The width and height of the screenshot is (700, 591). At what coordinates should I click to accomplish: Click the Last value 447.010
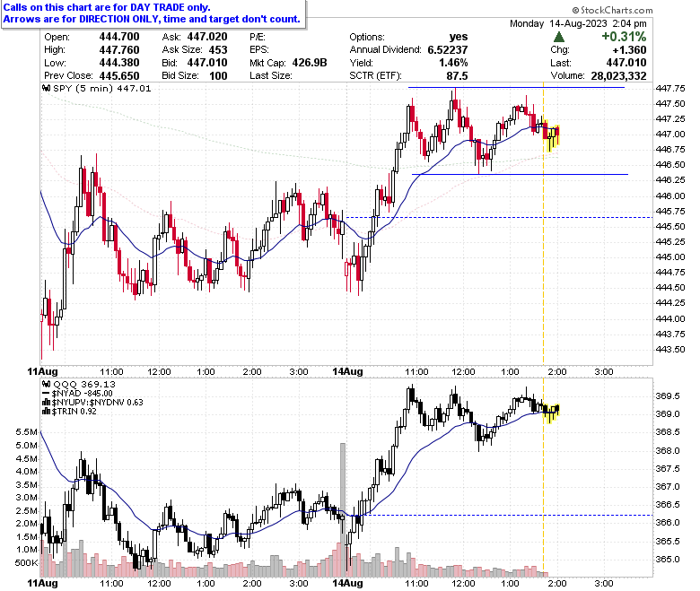pyautogui.click(x=626, y=63)
